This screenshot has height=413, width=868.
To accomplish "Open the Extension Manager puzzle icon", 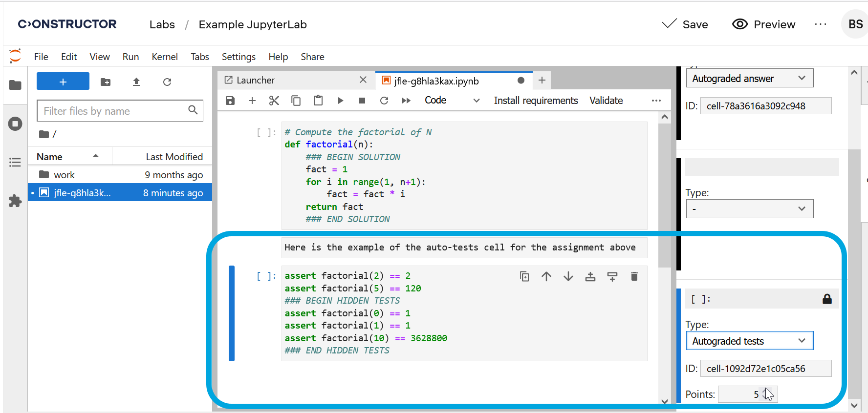I will click(15, 201).
